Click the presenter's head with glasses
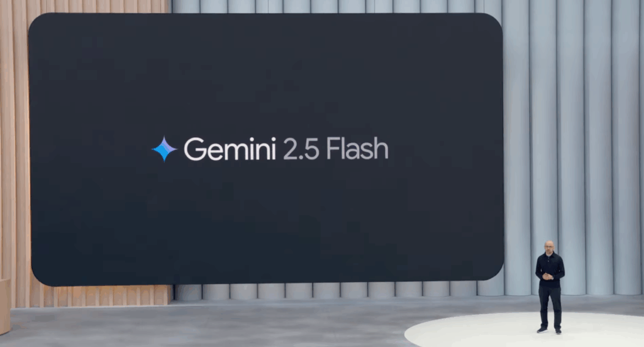Image resolution: width=644 pixels, height=347 pixels. coord(550,247)
